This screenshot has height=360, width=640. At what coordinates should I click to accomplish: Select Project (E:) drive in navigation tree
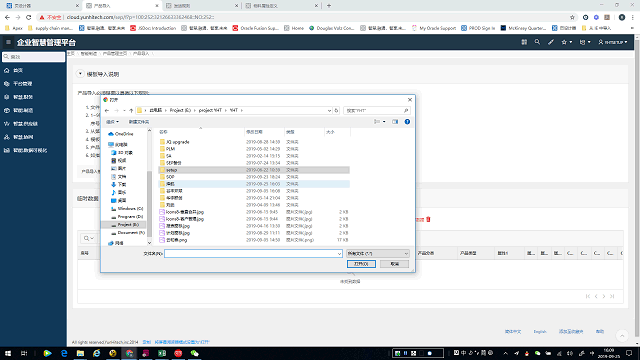coord(125,225)
